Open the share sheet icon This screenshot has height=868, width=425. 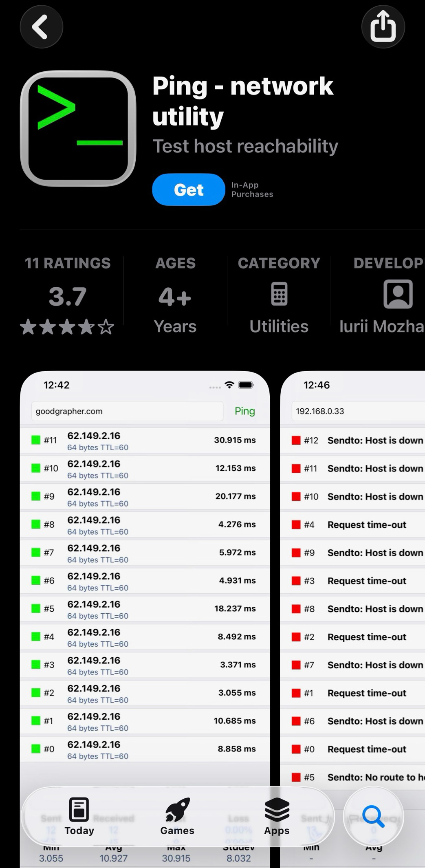pos(383,27)
